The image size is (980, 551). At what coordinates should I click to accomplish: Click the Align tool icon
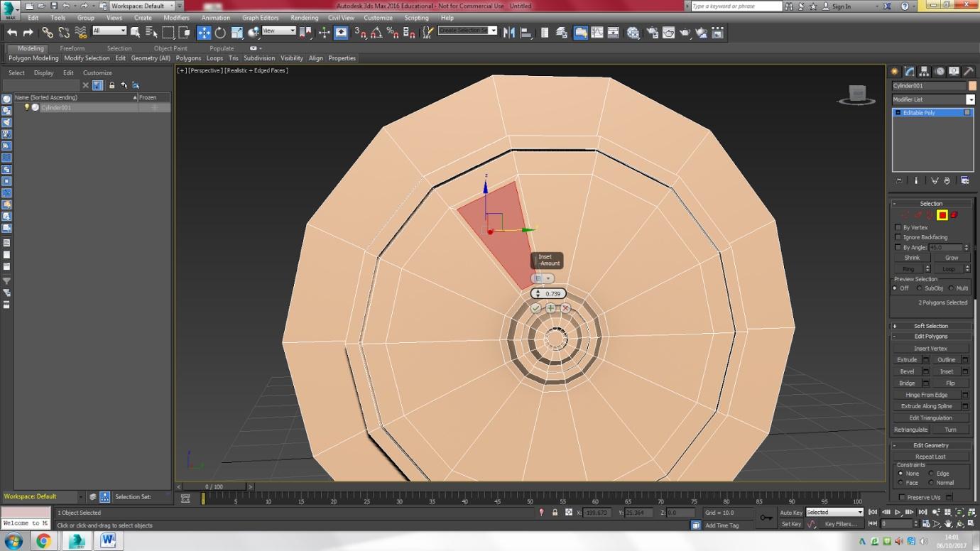(526, 33)
